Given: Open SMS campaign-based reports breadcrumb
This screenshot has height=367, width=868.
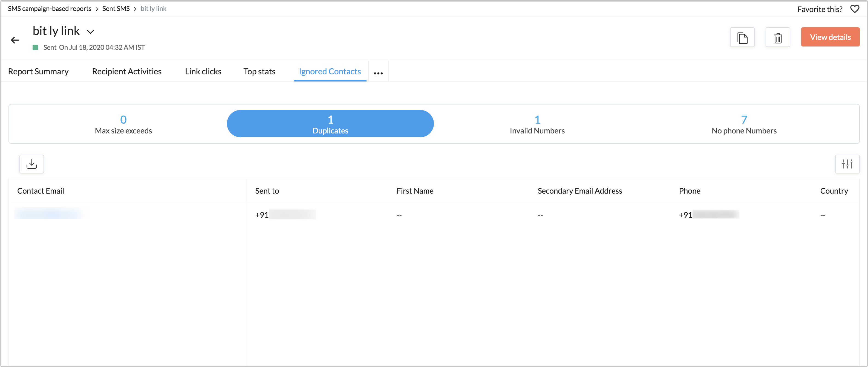Looking at the screenshot, I should point(50,9).
